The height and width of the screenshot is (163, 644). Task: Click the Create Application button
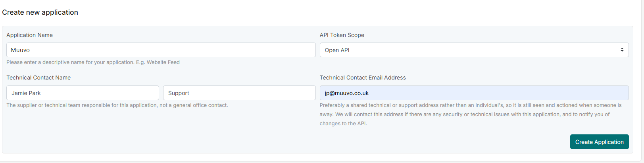pos(599,142)
